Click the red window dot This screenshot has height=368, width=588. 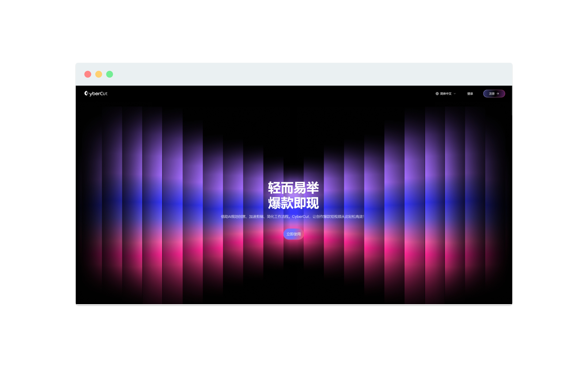88,74
